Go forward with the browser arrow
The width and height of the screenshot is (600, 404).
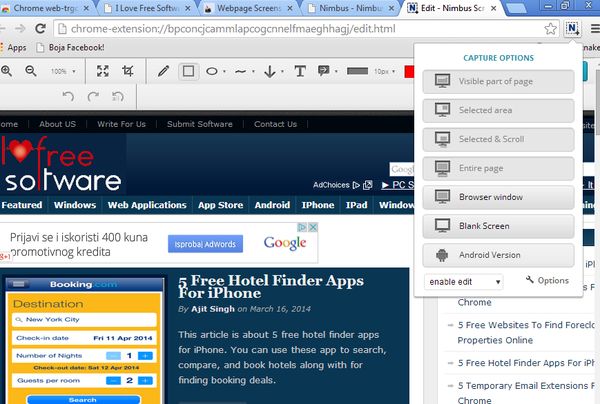pyautogui.click(x=20, y=28)
